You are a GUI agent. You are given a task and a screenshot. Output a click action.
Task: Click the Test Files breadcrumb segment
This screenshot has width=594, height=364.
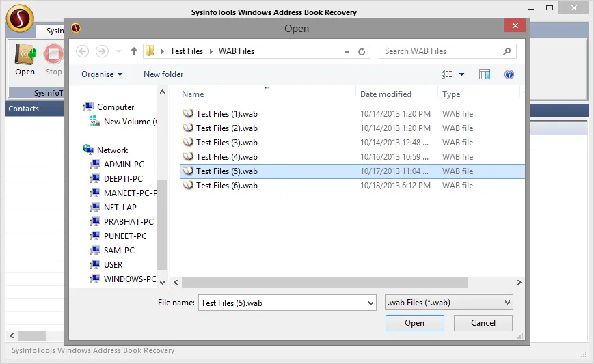point(187,51)
